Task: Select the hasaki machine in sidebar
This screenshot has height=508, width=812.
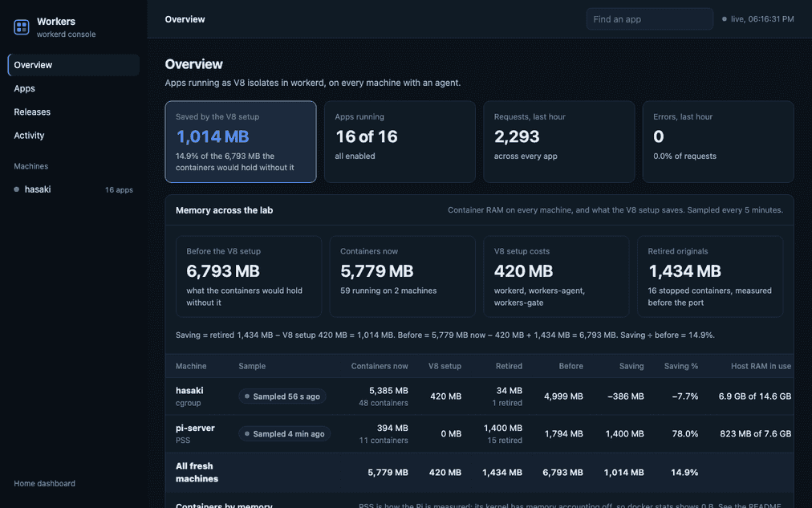Action: [74, 189]
